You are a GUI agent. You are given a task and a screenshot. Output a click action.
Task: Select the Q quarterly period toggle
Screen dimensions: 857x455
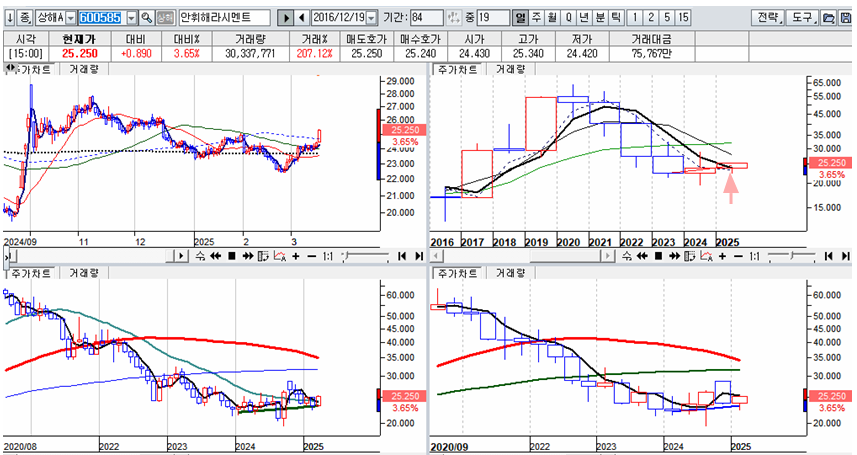(568, 18)
